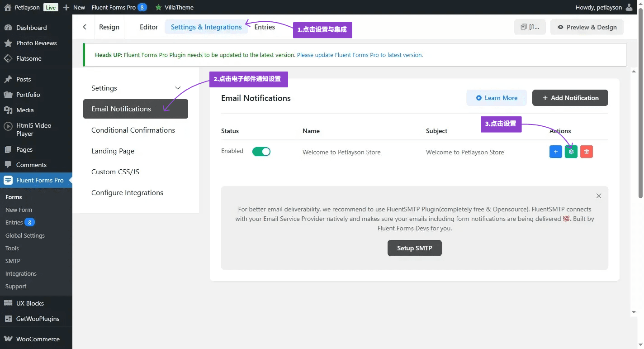This screenshot has height=349, width=644.
Task: Disable the Enabled notification toggle switch
Action: coord(261,152)
